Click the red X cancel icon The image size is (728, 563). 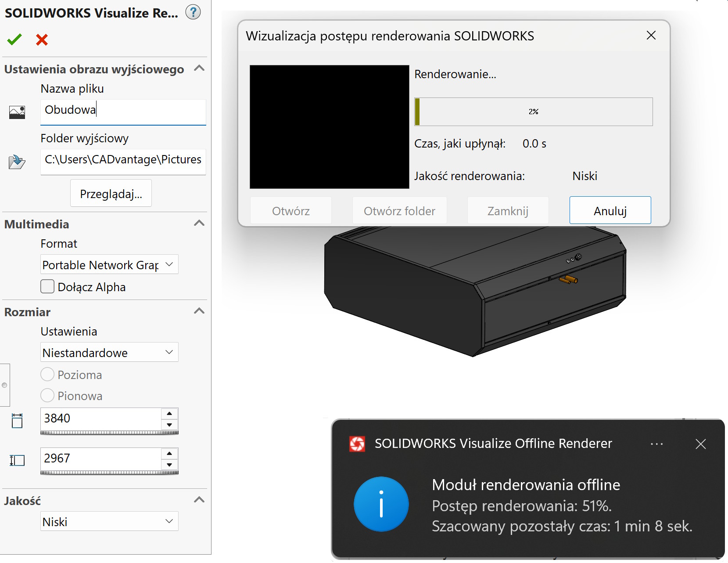click(42, 40)
